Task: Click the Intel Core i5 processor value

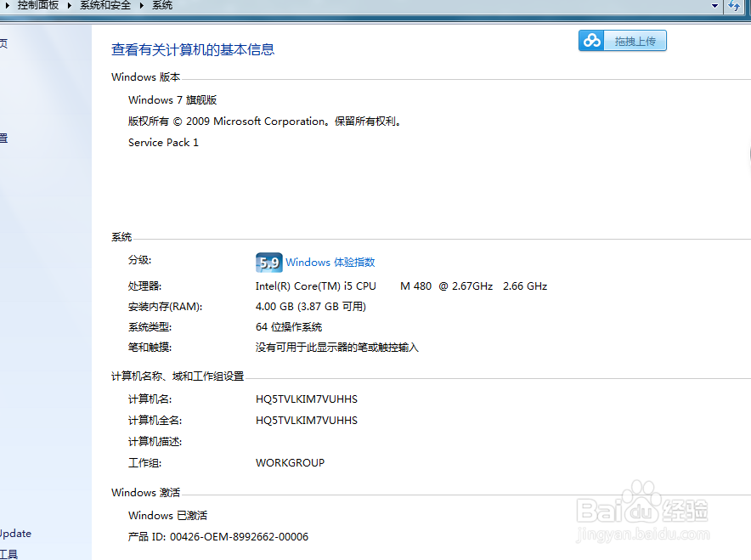Action: coord(401,286)
